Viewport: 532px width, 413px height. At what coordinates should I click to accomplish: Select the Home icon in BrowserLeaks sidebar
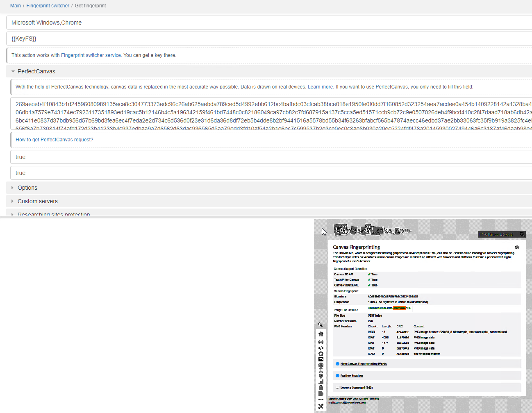pos(321,334)
